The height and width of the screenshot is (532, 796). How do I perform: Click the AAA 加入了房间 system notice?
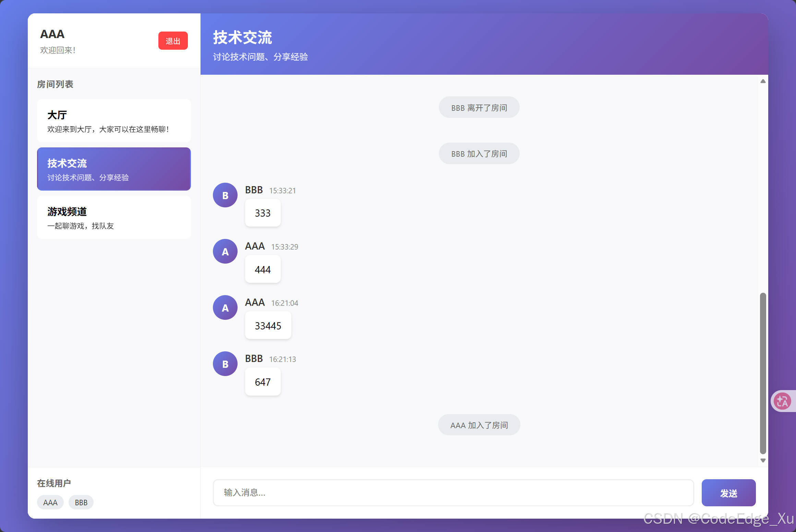click(479, 425)
